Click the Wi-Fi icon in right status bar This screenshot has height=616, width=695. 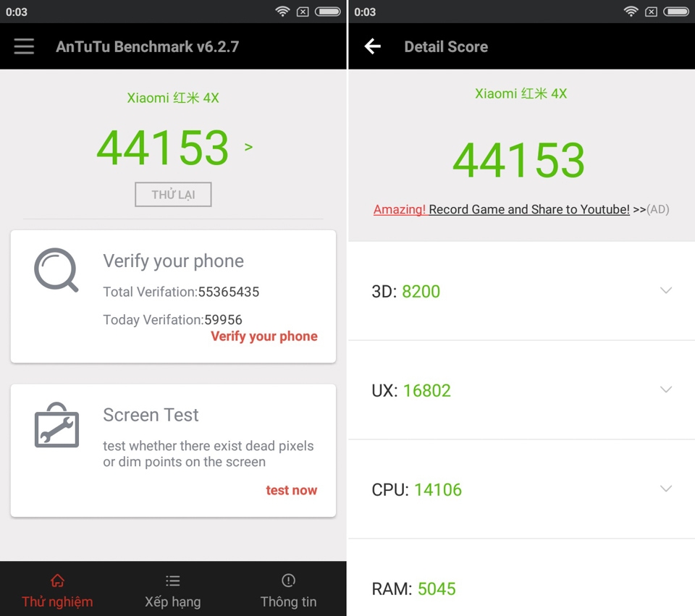point(631,12)
